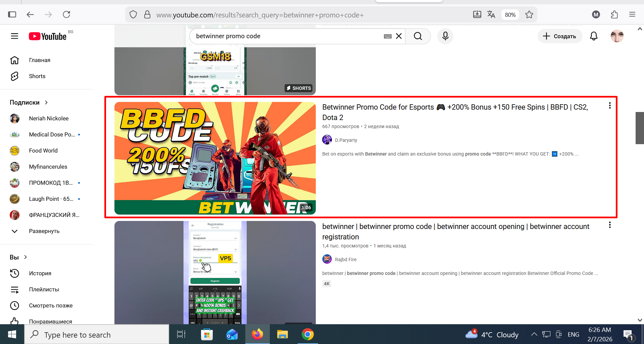Open File Explorer from the taskbar

pyautogui.click(x=282, y=334)
